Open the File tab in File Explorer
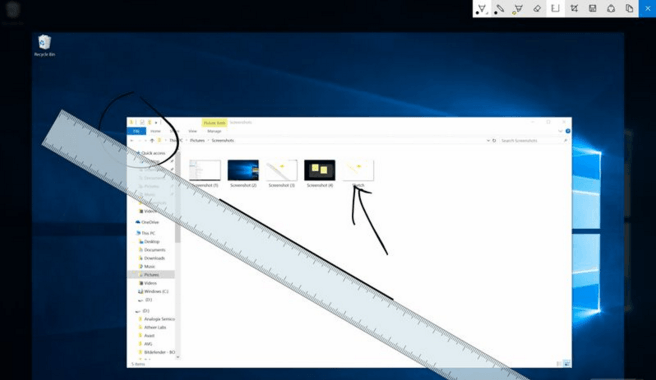 pos(136,131)
